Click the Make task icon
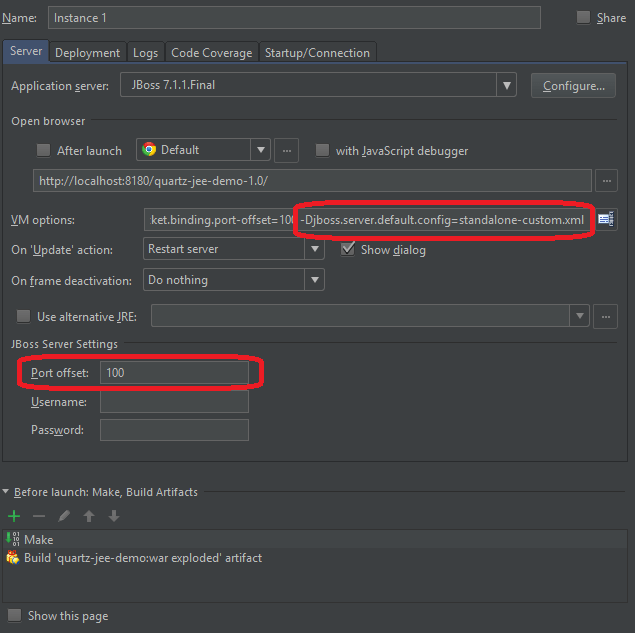 click(x=13, y=539)
